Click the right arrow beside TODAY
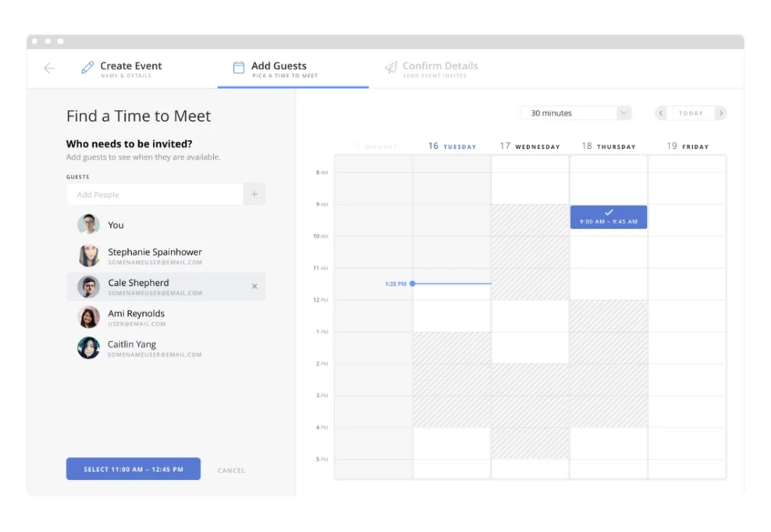 pyautogui.click(x=721, y=113)
